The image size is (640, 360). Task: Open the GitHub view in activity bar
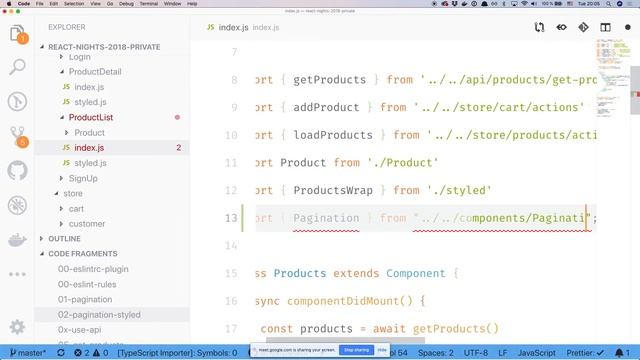click(x=17, y=171)
